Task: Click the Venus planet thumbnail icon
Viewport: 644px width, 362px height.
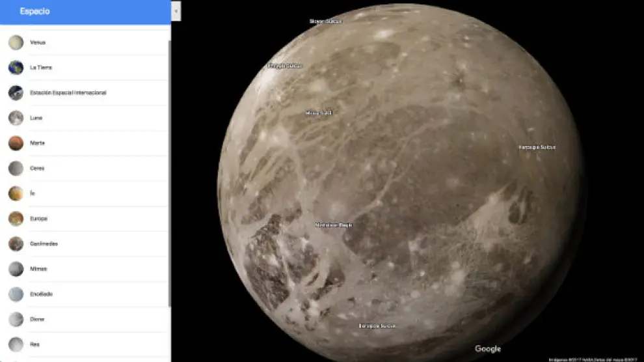Action: pos(16,42)
